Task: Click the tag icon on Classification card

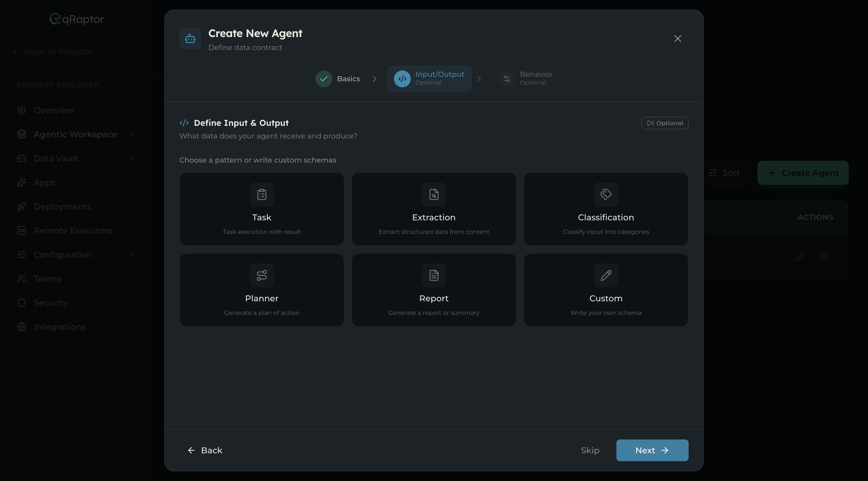Action: tap(606, 194)
